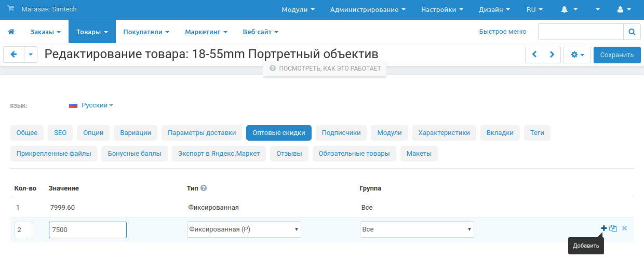Image resolution: width=644 pixels, height=272 pixels.
Task: Click the Быстрое меню link
Action: (502, 32)
